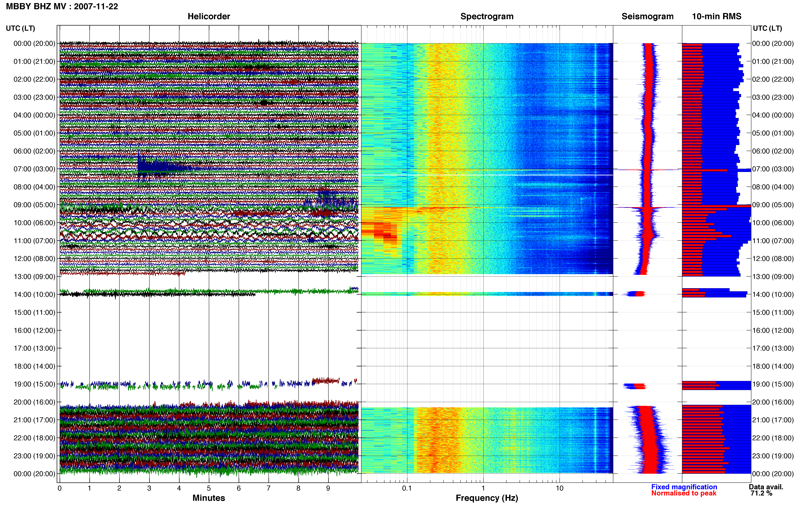The image size is (812, 508).
Task: Click 22:00 (18:00) label beside 10-min RMS
Action: point(773,438)
